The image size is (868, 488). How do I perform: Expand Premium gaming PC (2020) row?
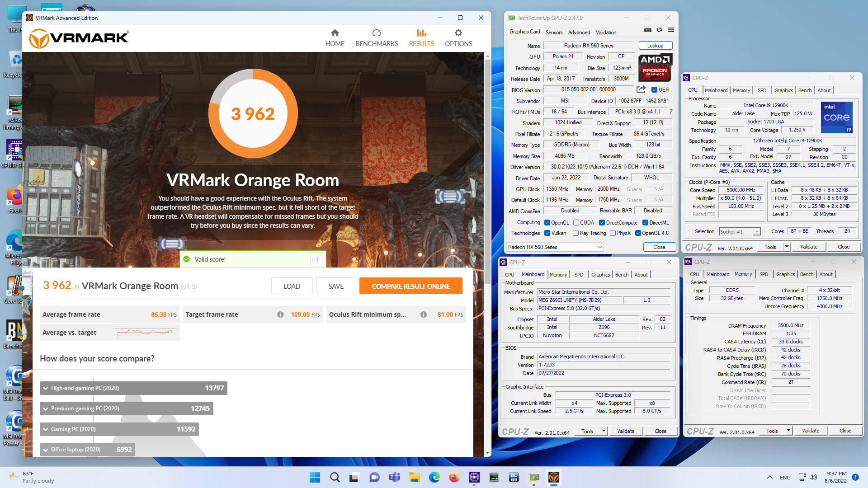pos(127,408)
